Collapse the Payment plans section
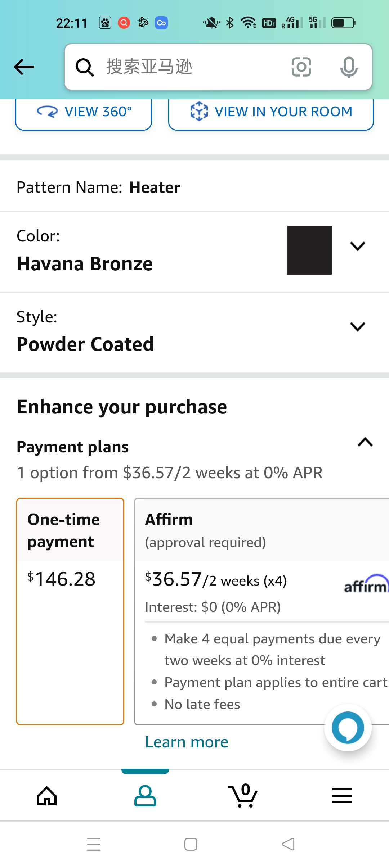The width and height of the screenshot is (389, 868). click(x=365, y=442)
